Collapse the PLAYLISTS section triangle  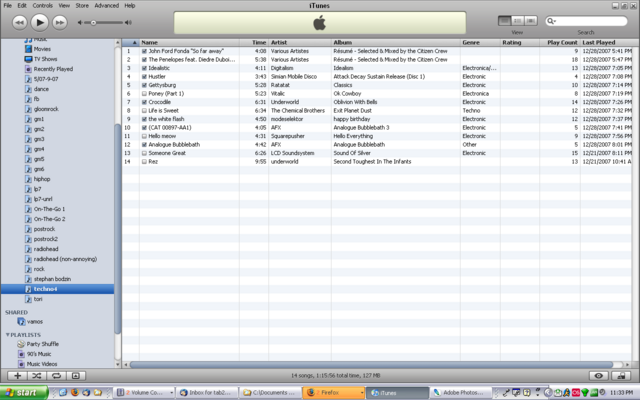pyautogui.click(x=7, y=335)
